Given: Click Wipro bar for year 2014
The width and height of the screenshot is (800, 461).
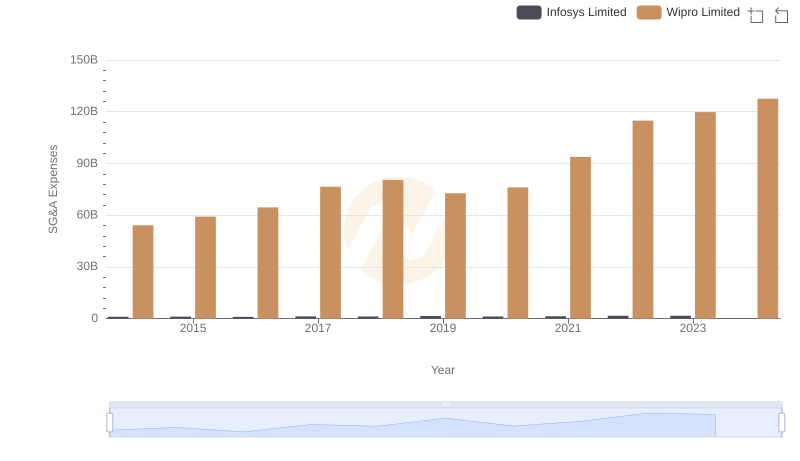Looking at the screenshot, I should click(x=143, y=272).
